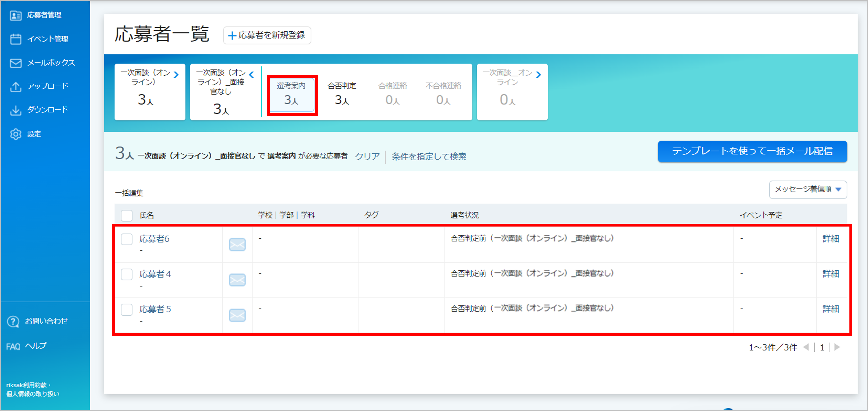Open the 応募者５ name link
The image size is (868, 411).
[155, 309]
